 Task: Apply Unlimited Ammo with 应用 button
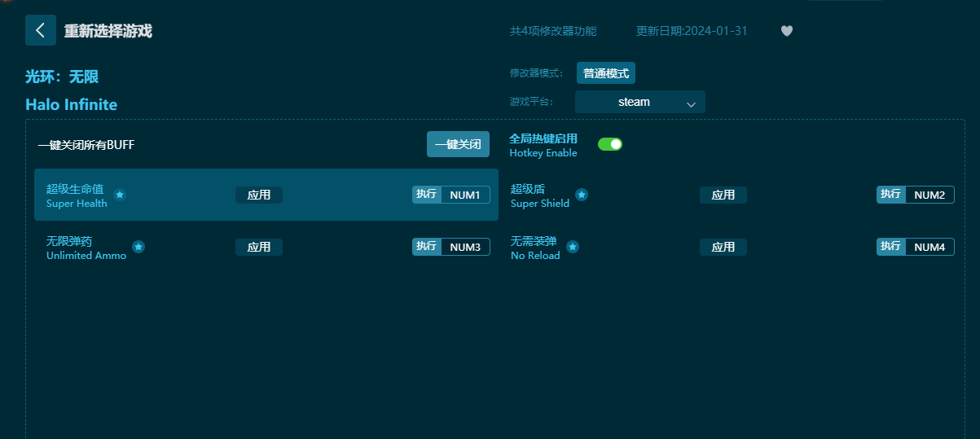(259, 247)
